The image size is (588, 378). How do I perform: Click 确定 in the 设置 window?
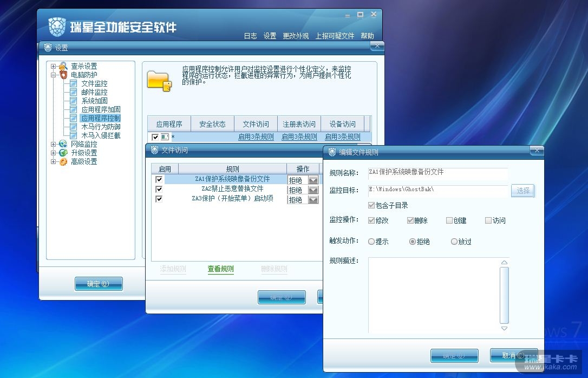point(99,284)
